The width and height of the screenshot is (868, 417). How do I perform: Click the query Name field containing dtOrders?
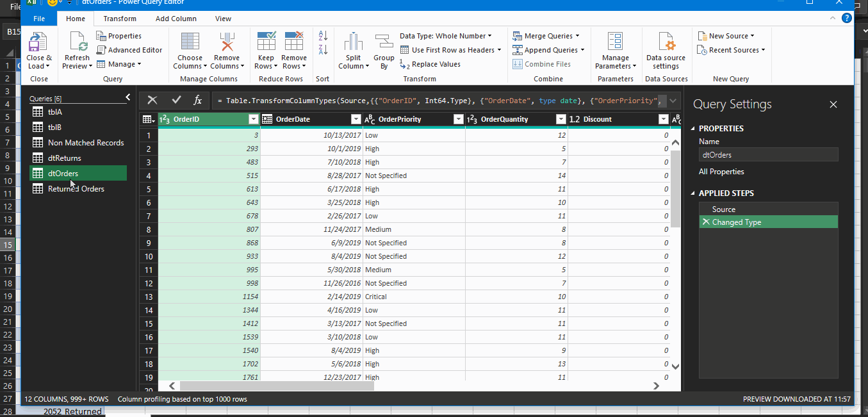769,154
